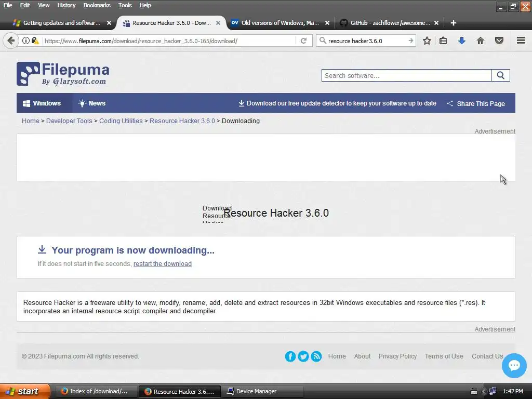The width and height of the screenshot is (532, 399).
Task: Open the Firefox hamburger menu
Action: tap(521, 41)
